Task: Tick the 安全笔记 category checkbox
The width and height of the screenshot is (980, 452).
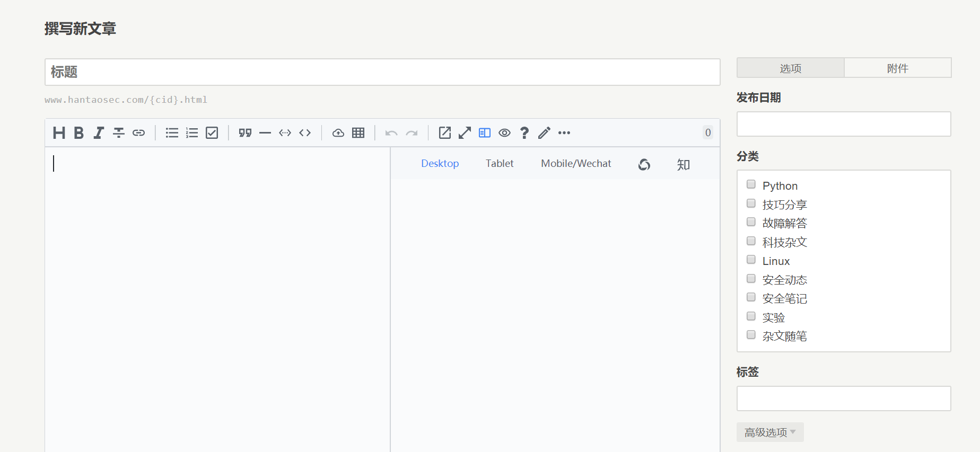Action: [751, 297]
